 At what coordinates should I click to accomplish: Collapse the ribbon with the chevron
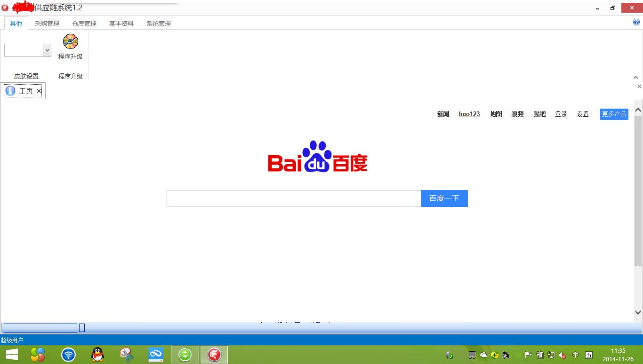[x=635, y=78]
